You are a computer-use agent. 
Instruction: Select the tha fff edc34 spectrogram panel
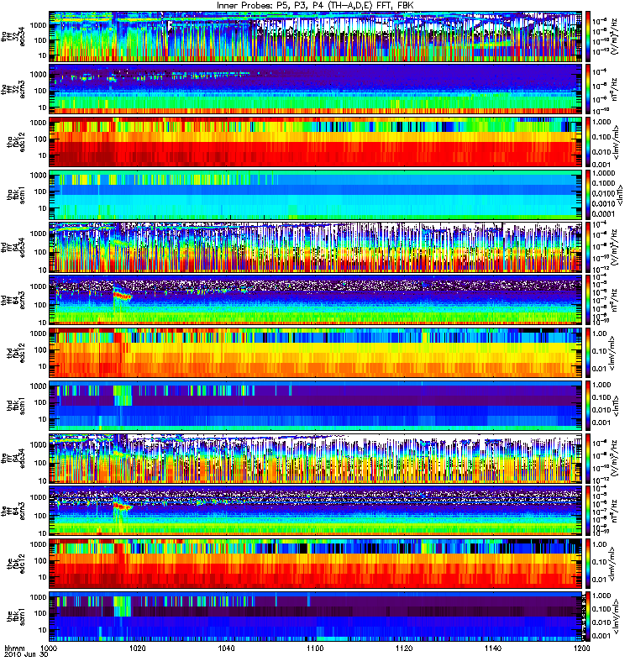(316, 36)
